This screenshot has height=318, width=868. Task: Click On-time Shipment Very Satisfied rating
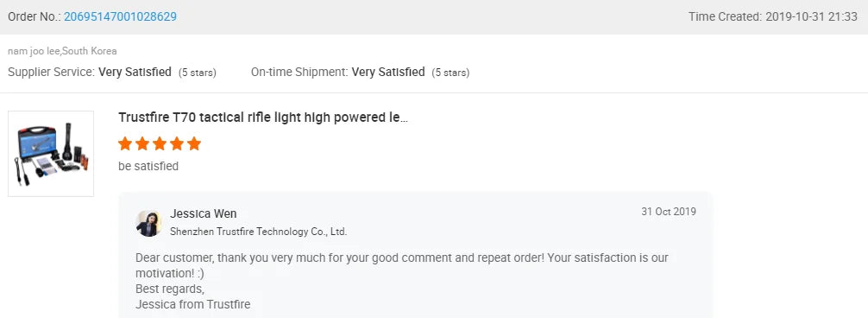tap(388, 72)
